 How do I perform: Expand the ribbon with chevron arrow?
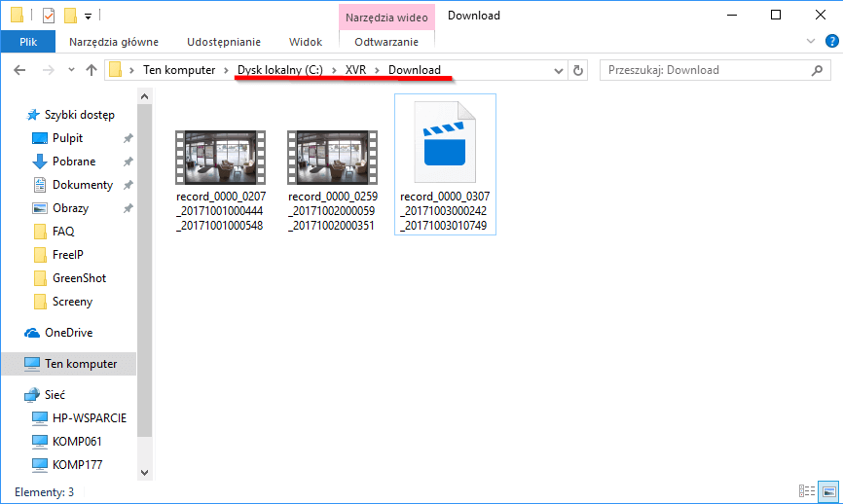coord(812,42)
